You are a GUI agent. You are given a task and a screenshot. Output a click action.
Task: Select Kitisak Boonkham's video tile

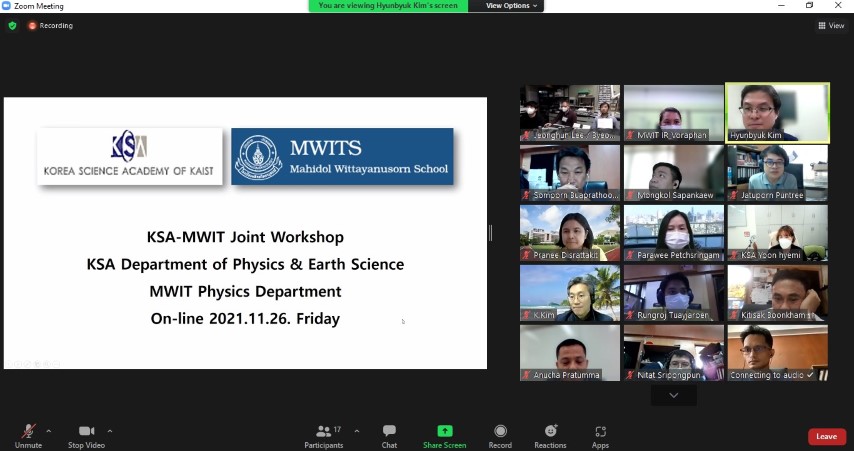(x=777, y=293)
